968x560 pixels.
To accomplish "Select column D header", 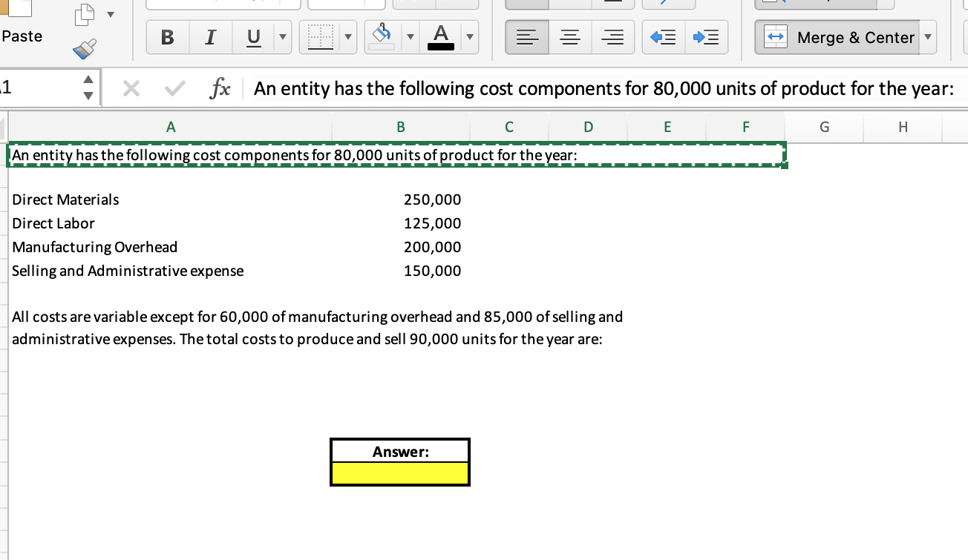I will [x=588, y=127].
